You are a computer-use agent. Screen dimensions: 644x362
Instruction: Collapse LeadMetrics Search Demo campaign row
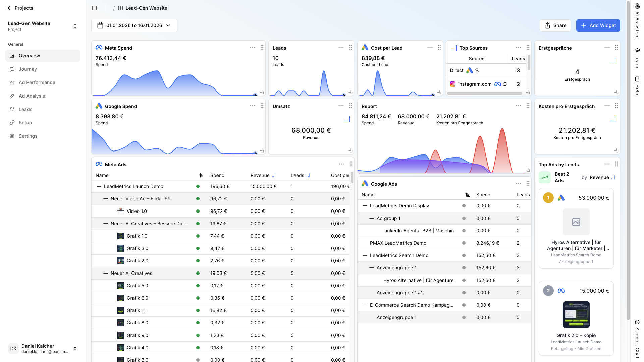[x=365, y=255]
